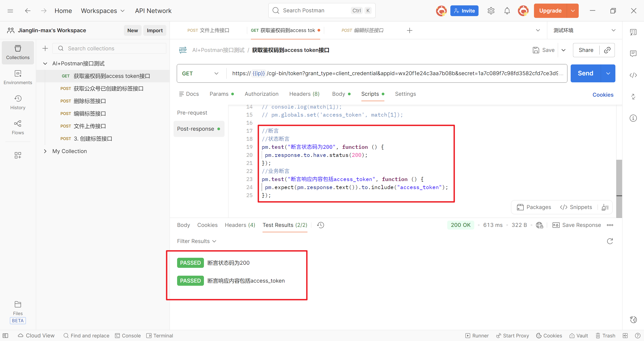This screenshot has height=341, width=644.
Task: Open the History sidebar panel
Action: 18,102
